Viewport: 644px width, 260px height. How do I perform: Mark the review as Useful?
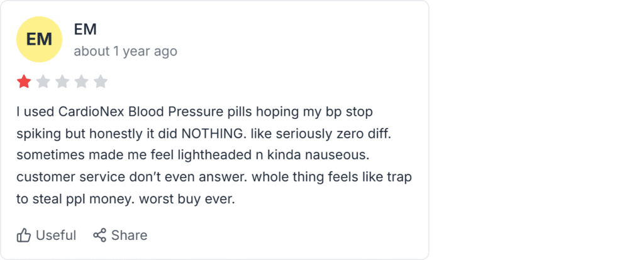pos(47,235)
